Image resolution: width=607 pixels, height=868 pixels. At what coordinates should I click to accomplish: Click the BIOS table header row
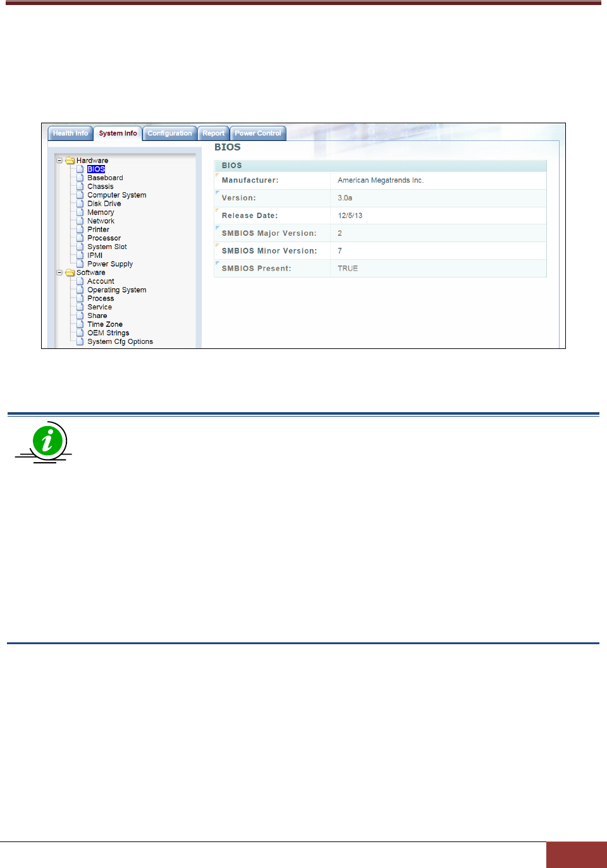coord(381,166)
